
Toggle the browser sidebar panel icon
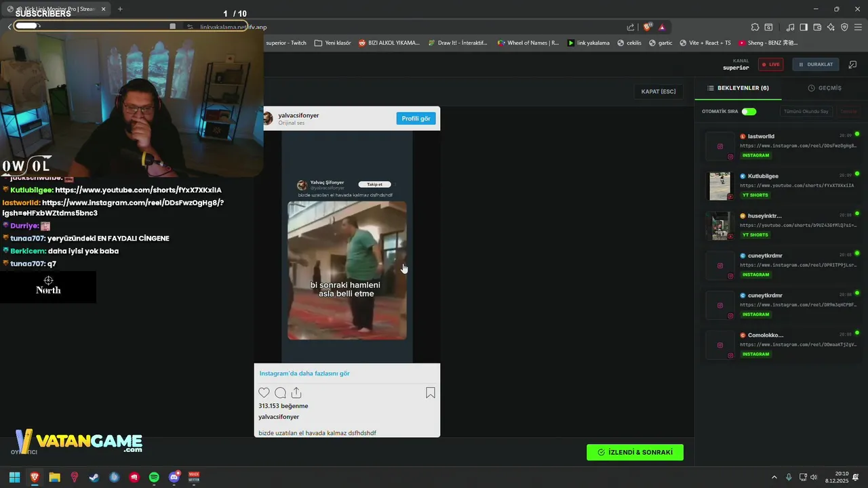804,27
